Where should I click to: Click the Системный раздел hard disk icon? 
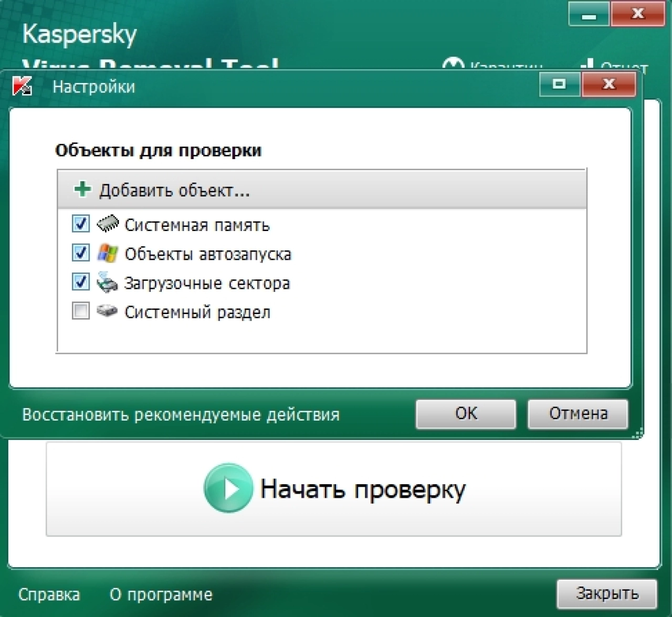tap(107, 310)
